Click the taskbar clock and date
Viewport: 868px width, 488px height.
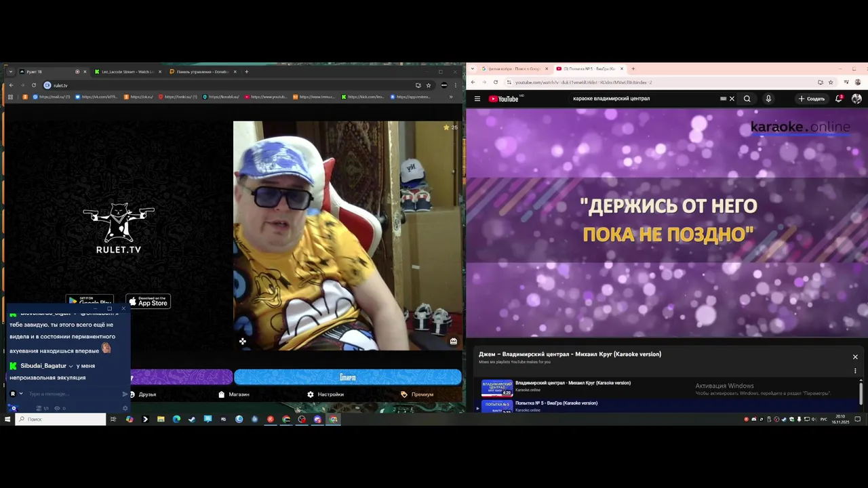tap(840, 419)
